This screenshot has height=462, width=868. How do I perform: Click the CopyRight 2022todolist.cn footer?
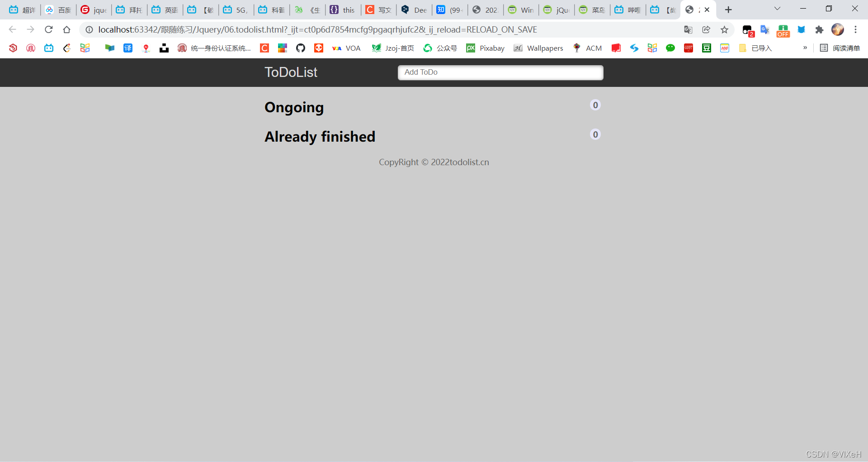tap(434, 162)
